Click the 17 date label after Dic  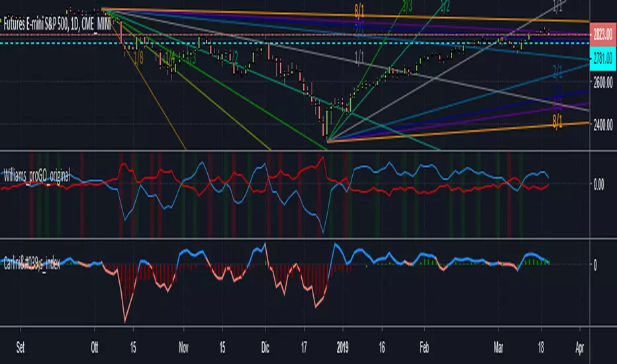(304, 347)
